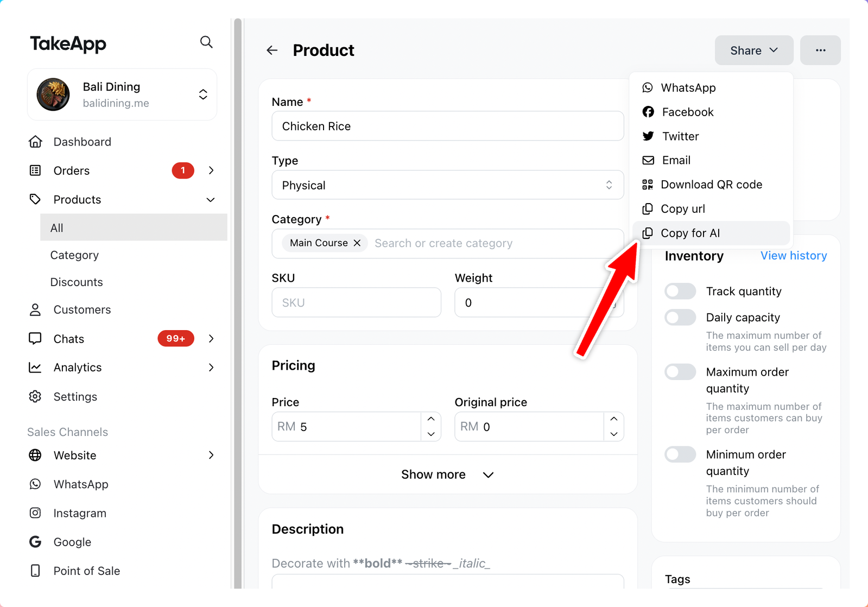
Task: Click the Analytics chart icon
Action: pos(35,368)
